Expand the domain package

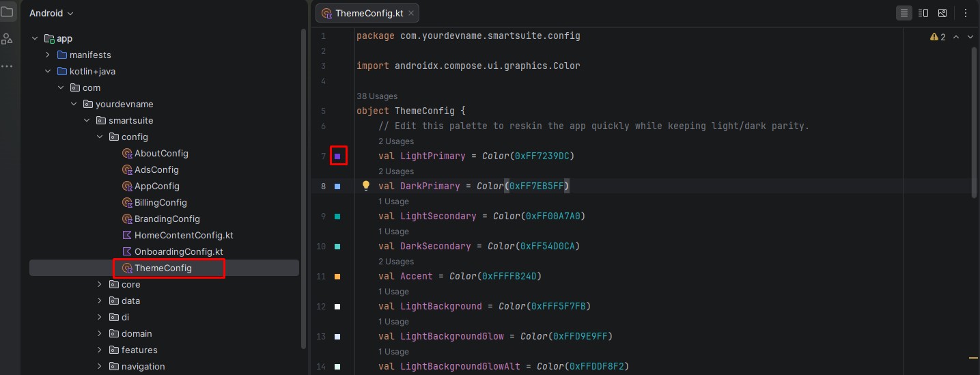click(100, 334)
